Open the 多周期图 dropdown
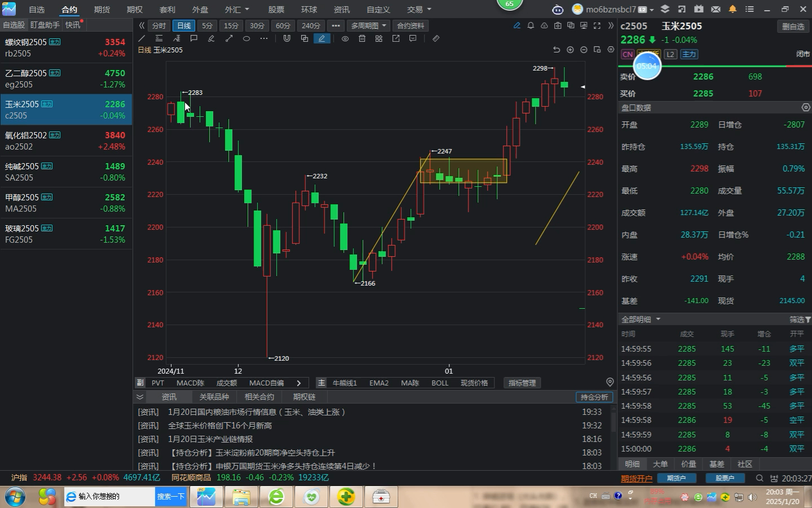812x508 pixels. 368,25
